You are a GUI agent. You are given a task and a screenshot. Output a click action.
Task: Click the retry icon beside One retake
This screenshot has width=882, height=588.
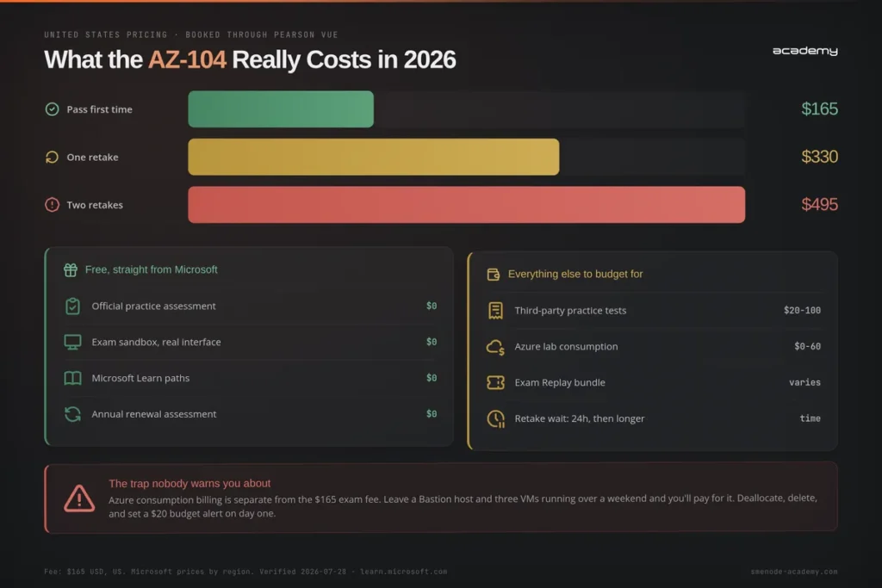tap(52, 157)
